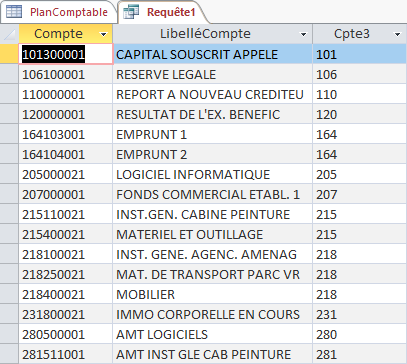Click INST.GEN. CABINE PEINTURE cell
Image resolution: width=407 pixels, height=364 pixels.
point(213,214)
